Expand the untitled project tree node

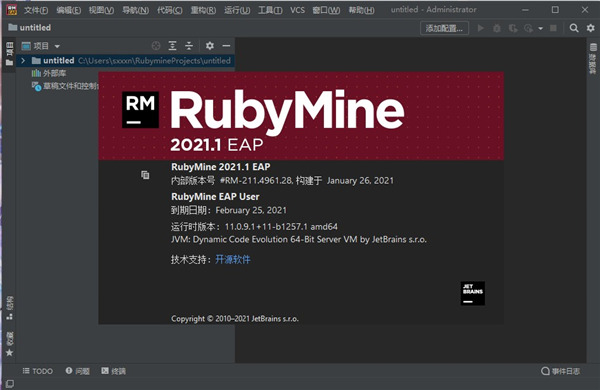(23, 60)
